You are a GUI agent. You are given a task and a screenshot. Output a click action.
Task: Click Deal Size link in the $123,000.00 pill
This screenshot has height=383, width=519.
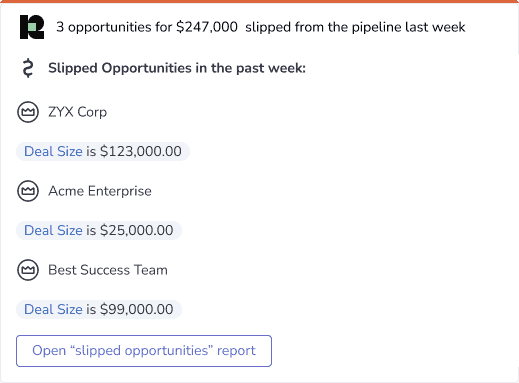(53, 151)
